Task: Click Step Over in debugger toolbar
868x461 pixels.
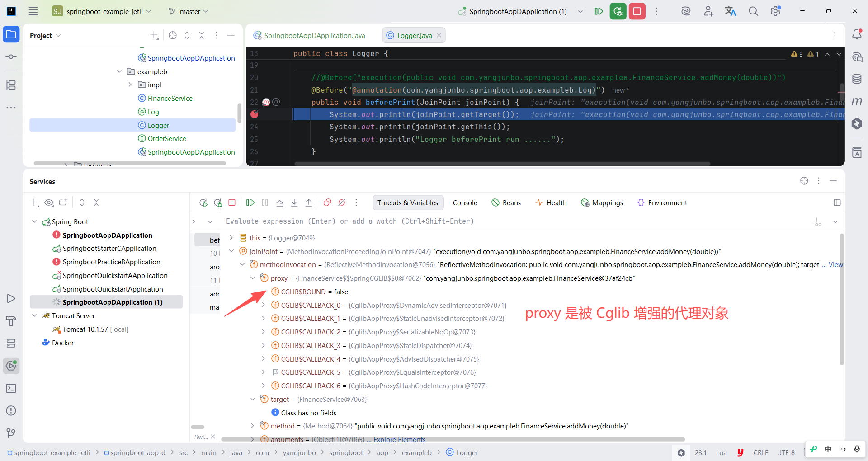Action: coord(280,202)
